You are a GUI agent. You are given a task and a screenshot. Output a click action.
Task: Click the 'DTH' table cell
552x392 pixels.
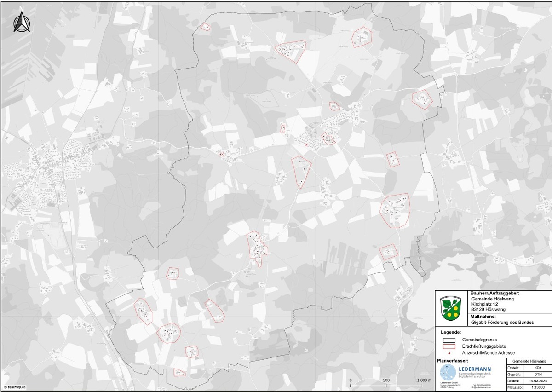point(538,375)
